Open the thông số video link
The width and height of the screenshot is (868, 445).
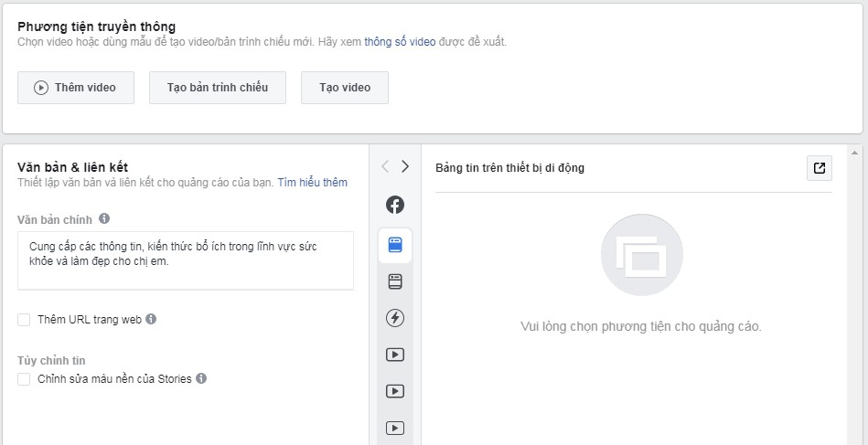400,42
